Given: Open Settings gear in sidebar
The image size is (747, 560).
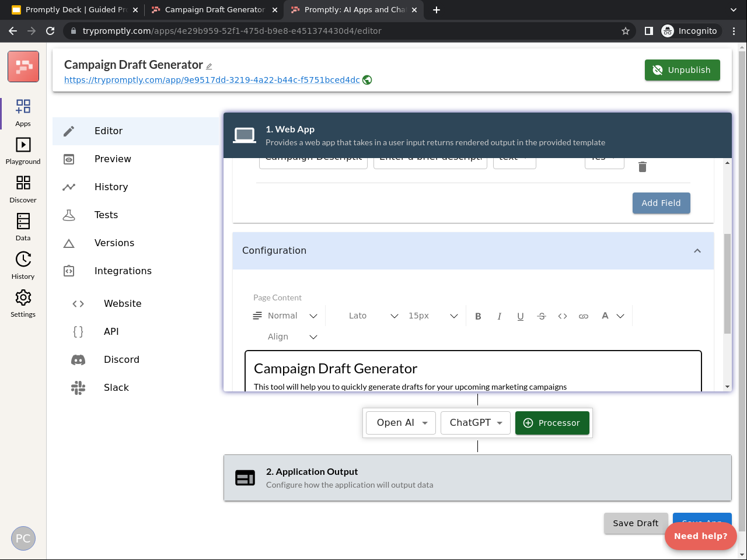Looking at the screenshot, I should 23,304.
